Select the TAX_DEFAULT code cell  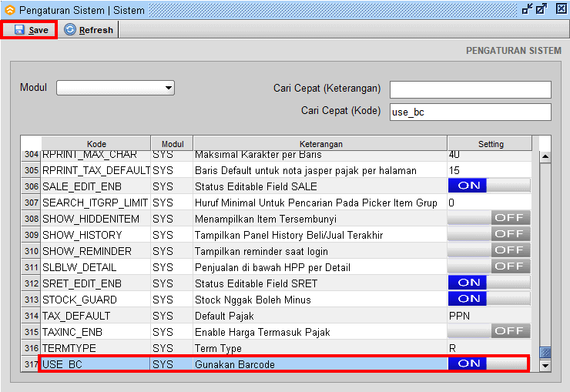96,316
